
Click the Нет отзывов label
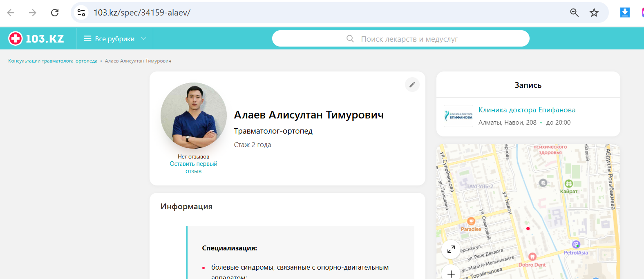(194, 156)
